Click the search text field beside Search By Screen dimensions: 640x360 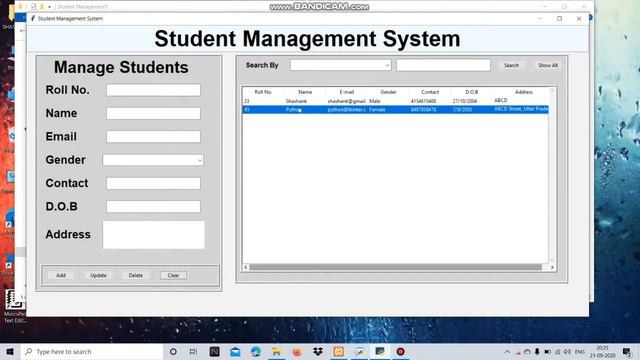click(443, 65)
